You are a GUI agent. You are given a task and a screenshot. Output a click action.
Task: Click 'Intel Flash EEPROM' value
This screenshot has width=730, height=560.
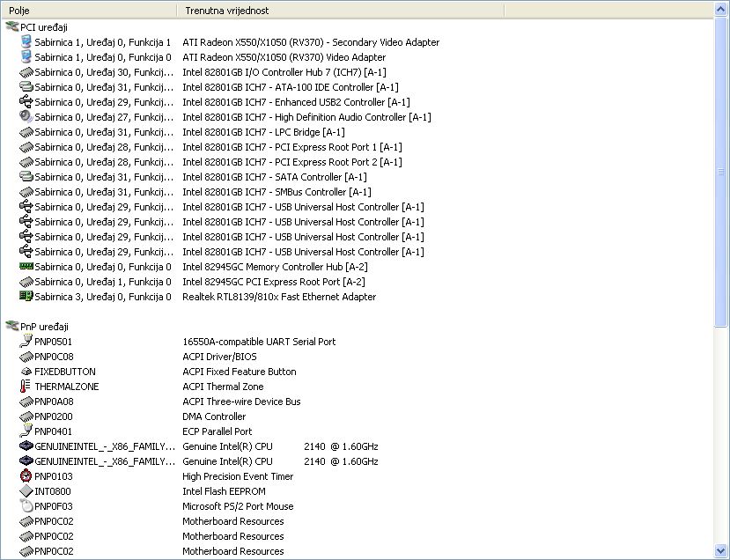[224, 491]
